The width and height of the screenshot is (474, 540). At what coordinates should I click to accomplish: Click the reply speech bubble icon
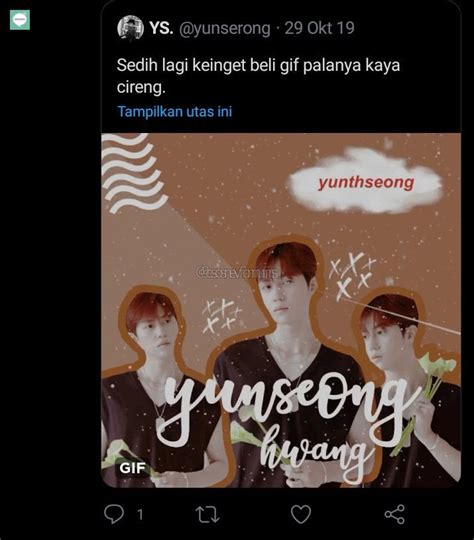114,514
